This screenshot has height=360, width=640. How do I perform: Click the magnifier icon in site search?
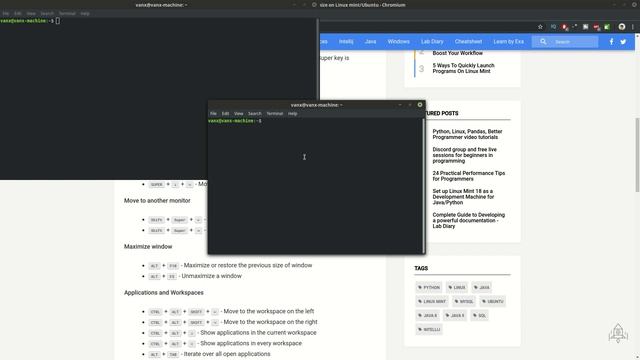(x=543, y=42)
